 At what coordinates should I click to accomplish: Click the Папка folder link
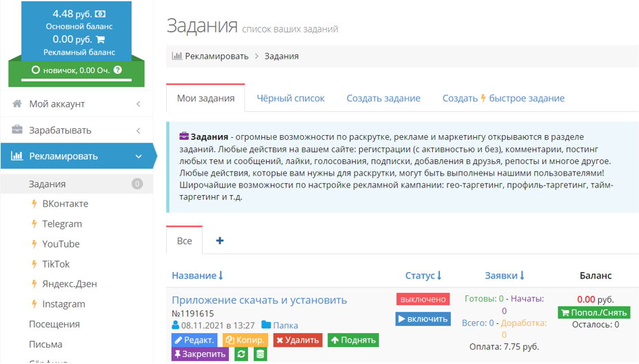(285, 325)
